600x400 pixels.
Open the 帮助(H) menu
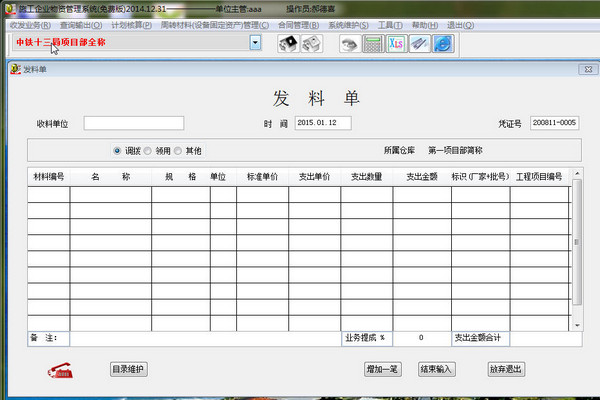[424, 25]
